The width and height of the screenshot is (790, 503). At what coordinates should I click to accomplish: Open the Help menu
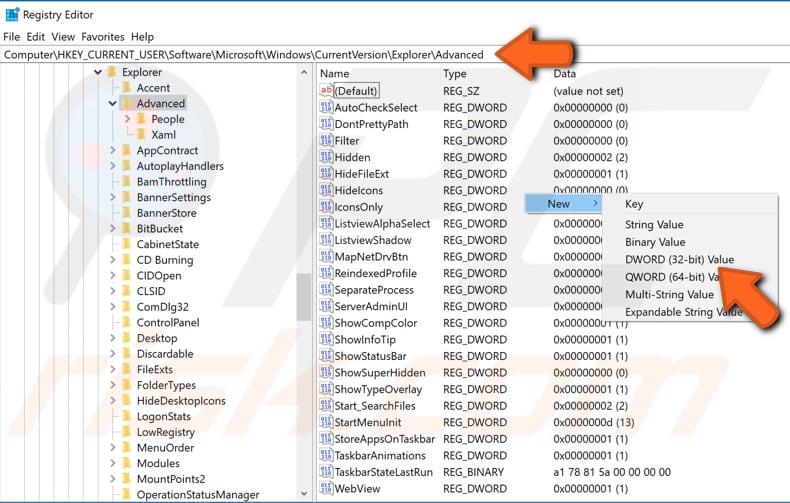point(143,37)
